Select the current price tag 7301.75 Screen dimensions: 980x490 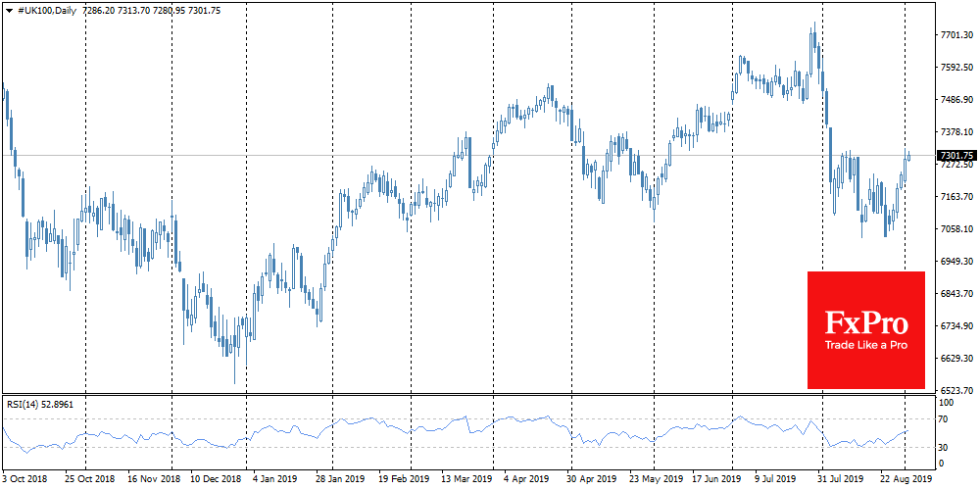955,156
